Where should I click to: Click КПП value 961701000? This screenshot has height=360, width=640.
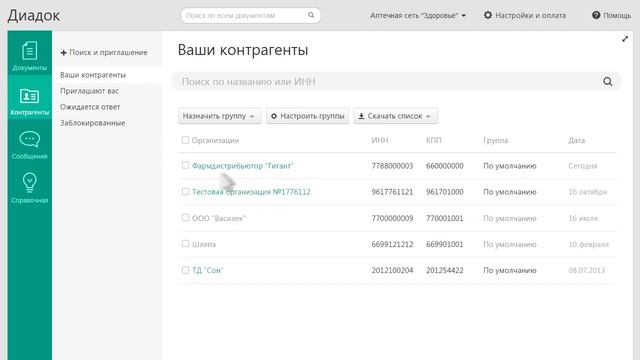pos(444,192)
